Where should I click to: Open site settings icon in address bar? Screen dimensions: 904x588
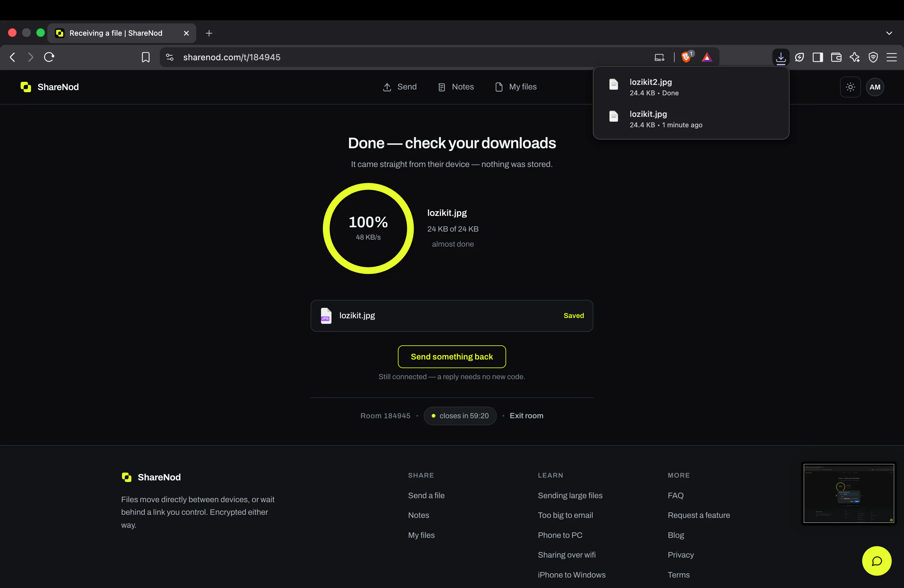pyautogui.click(x=170, y=58)
